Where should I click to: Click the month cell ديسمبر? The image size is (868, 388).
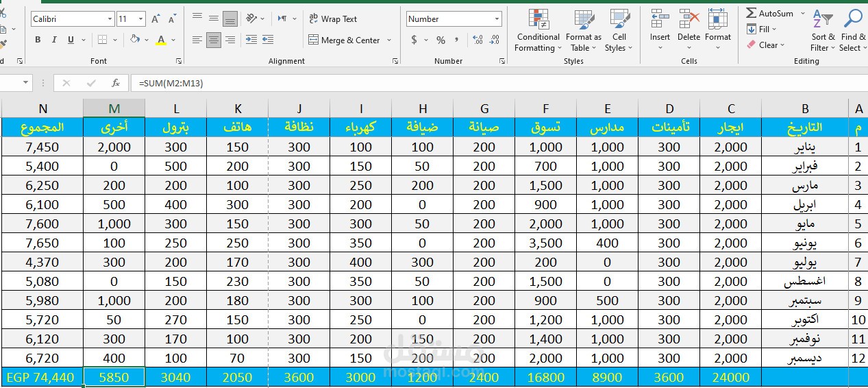point(805,358)
